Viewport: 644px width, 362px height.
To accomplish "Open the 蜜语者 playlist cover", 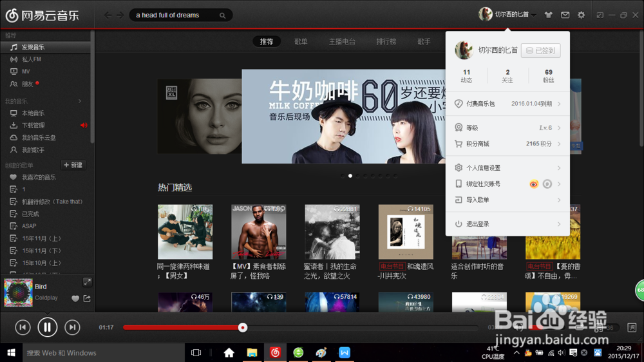I will [x=332, y=232].
